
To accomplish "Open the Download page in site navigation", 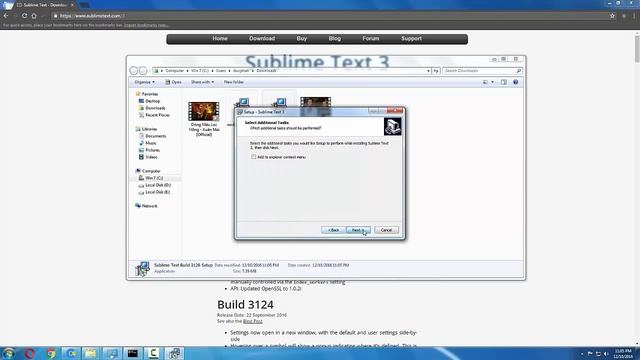I will pyautogui.click(x=262, y=38).
